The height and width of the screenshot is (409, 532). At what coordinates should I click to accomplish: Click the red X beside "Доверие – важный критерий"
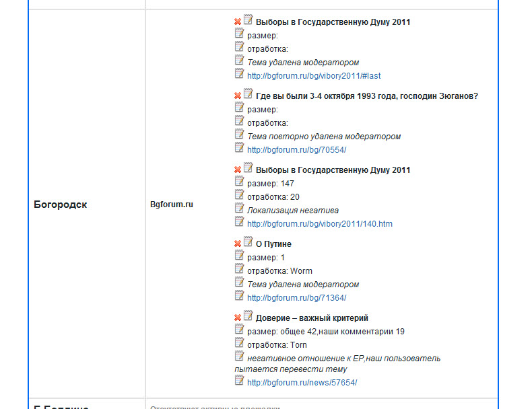(x=238, y=318)
